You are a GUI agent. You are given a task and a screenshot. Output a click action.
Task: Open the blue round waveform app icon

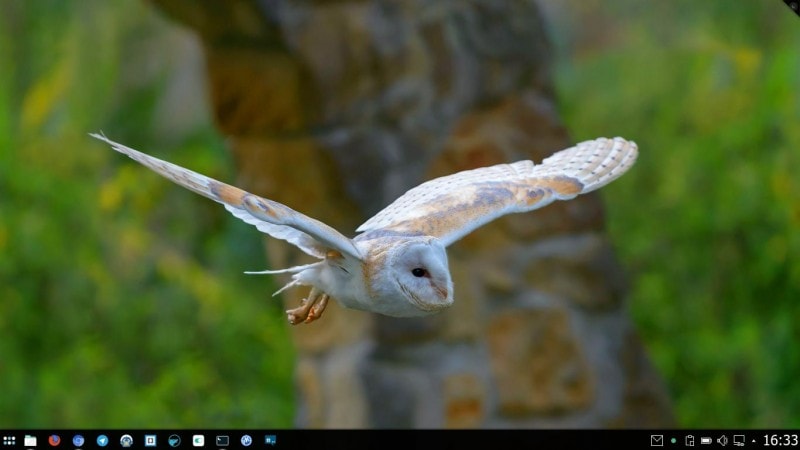coord(246,440)
